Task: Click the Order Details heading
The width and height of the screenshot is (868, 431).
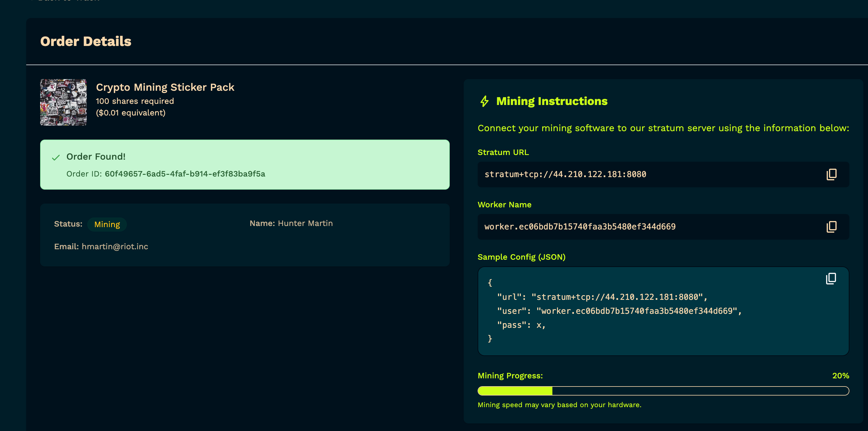Action: tap(86, 42)
